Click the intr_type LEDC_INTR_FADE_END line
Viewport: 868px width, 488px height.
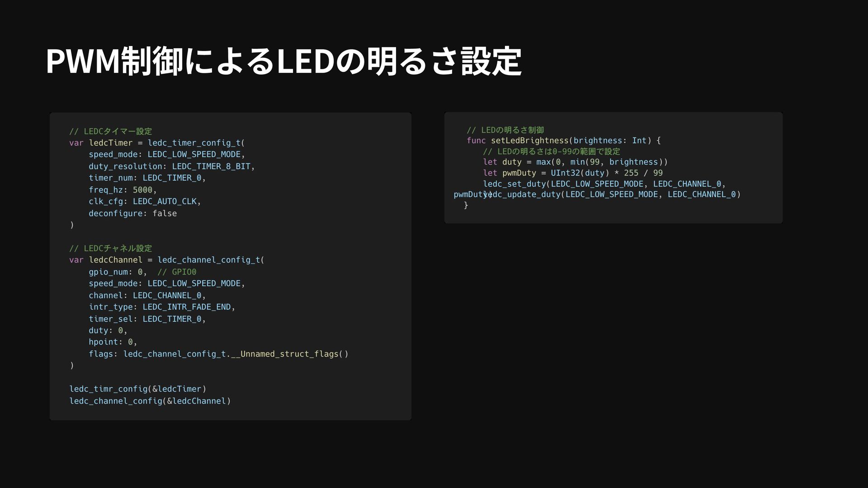point(161,307)
